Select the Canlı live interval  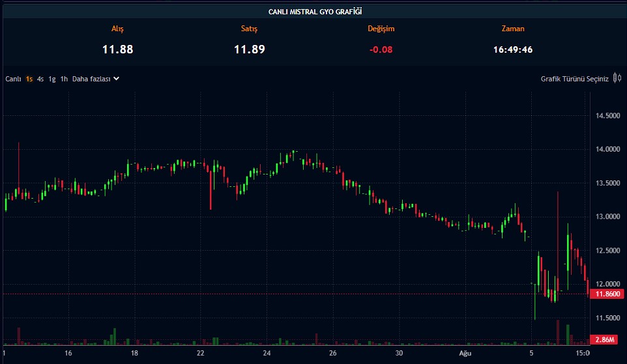tap(14, 79)
